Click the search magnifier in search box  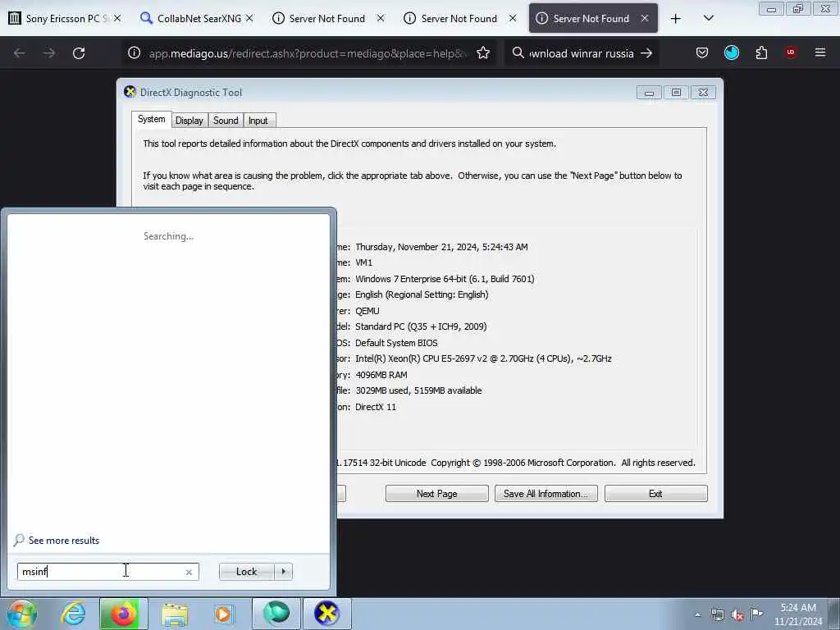518,53
